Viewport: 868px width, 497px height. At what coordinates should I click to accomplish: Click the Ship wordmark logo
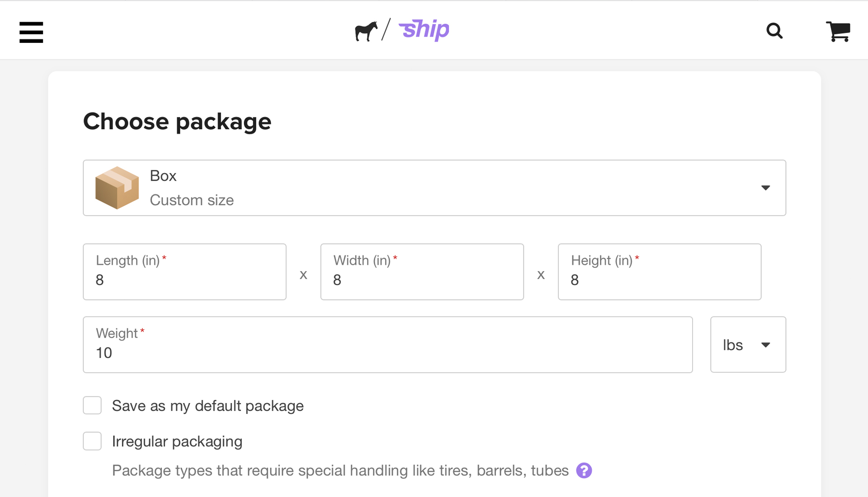423,29
